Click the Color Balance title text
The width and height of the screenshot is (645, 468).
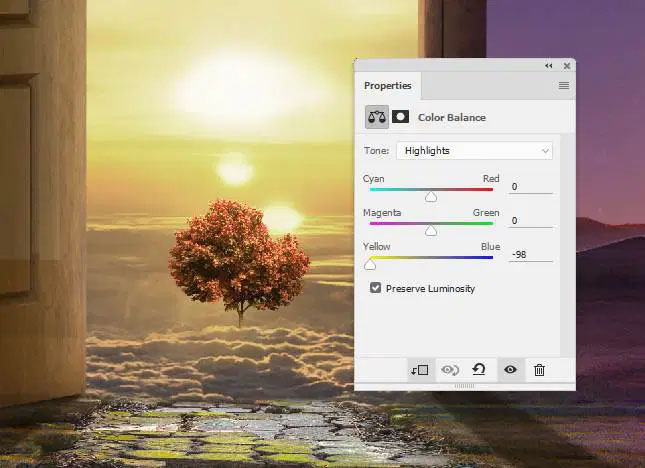(452, 118)
